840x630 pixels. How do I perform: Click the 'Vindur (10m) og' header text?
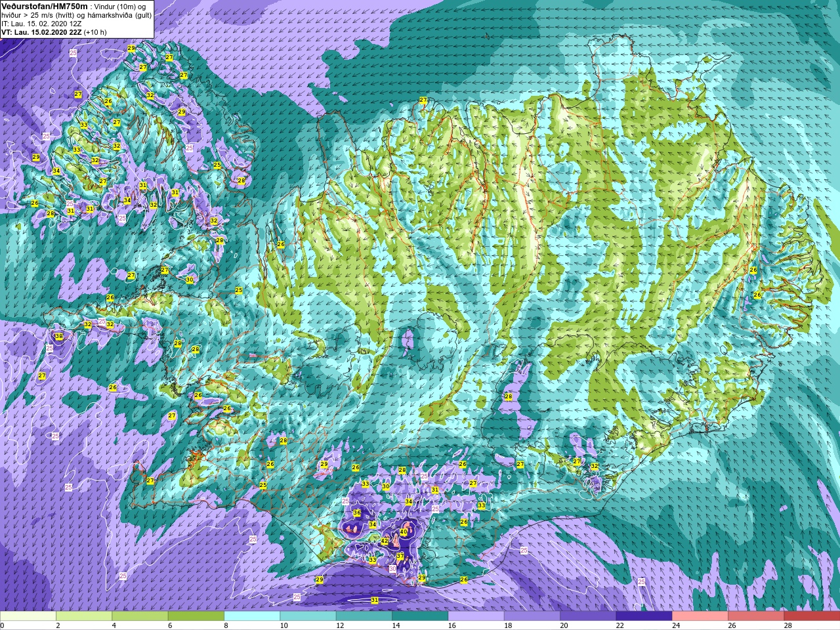121,6
